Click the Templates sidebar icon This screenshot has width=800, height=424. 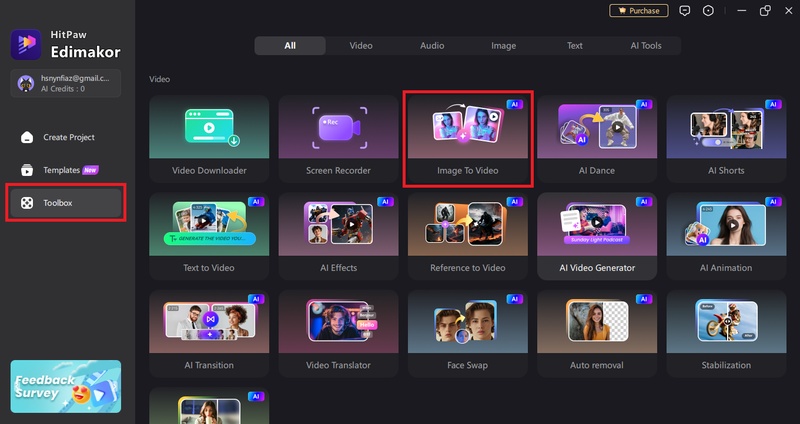click(x=27, y=170)
